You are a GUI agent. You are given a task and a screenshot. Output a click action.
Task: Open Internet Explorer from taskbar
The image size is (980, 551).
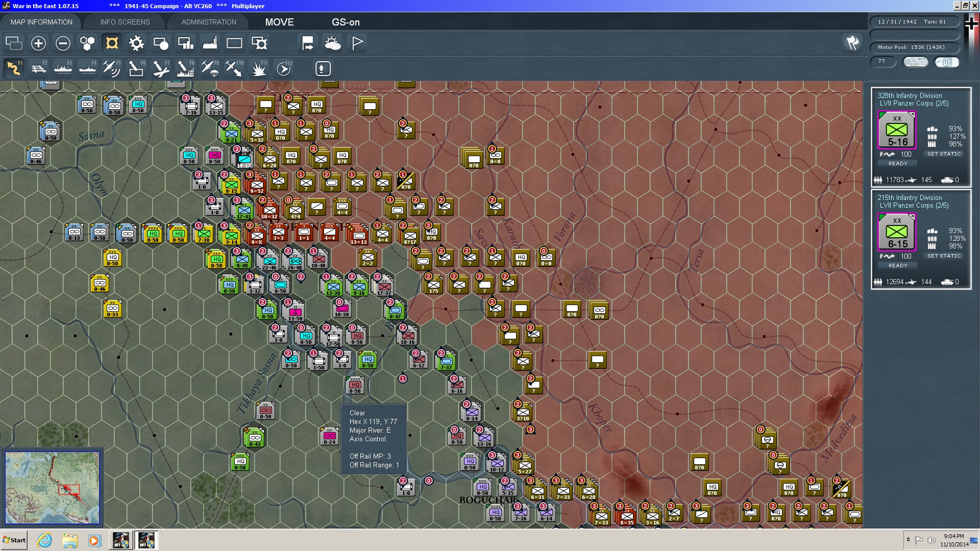(x=44, y=540)
